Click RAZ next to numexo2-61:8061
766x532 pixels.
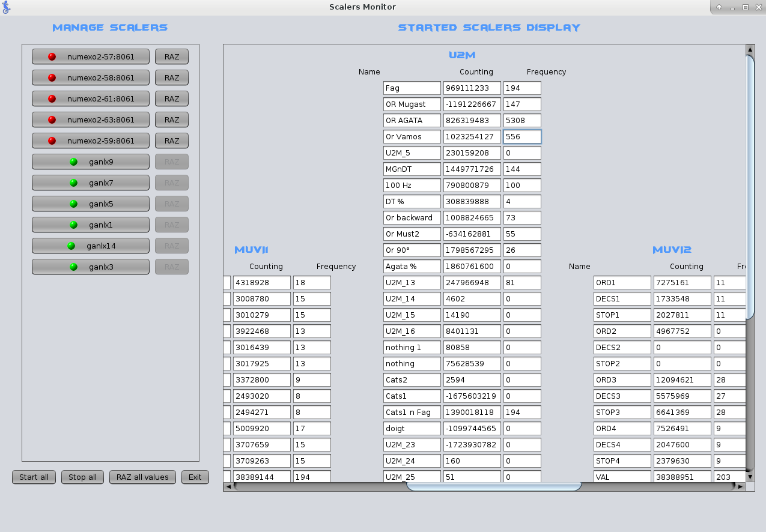click(172, 98)
